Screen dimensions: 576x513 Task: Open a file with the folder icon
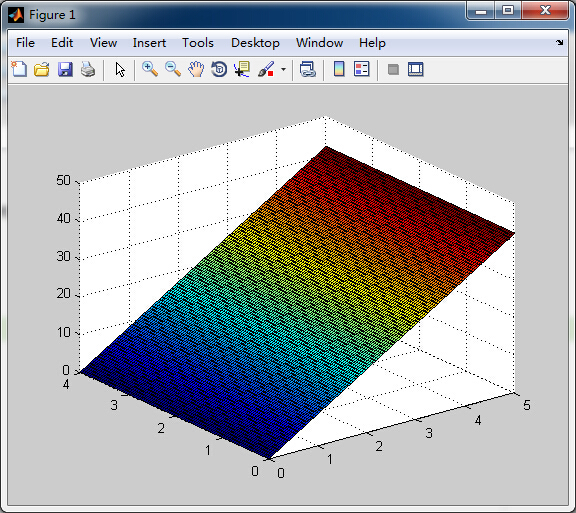[42, 69]
